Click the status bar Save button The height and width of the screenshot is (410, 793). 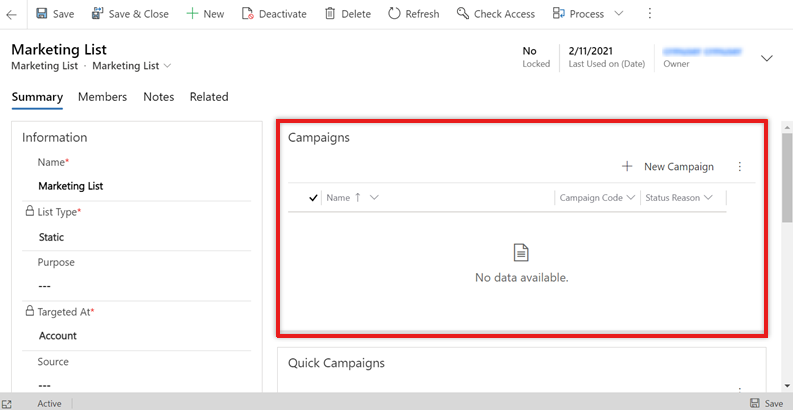click(x=766, y=403)
